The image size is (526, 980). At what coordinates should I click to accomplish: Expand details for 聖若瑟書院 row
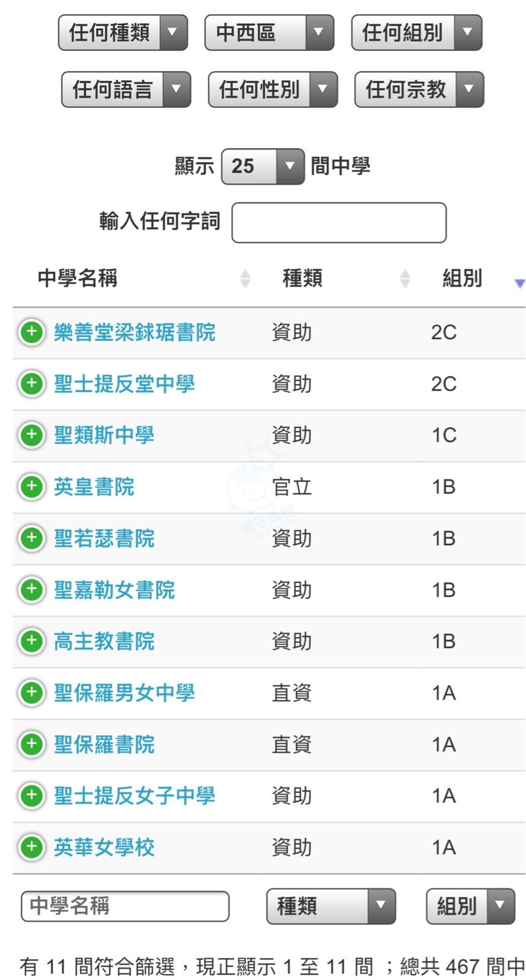pos(32,538)
